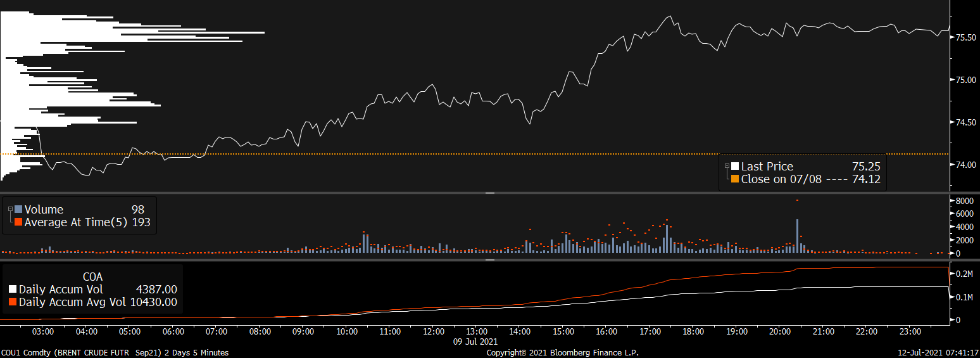Select the COA legend title

coord(92,277)
